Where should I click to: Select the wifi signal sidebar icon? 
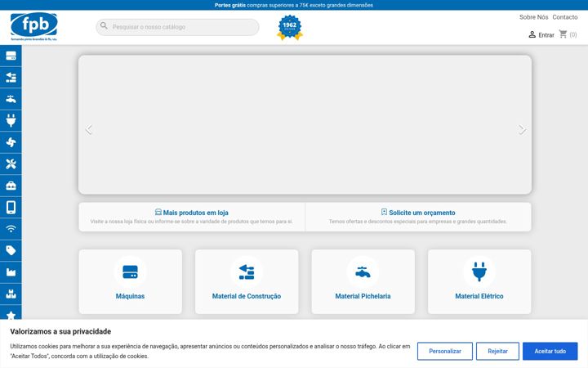tap(11, 229)
